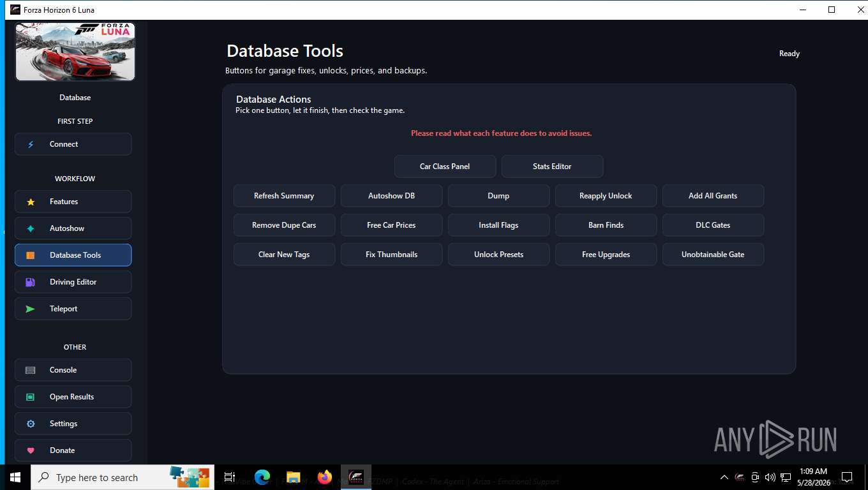Click the Console keyboard icon
The height and width of the screenshot is (490, 868).
[x=31, y=370]
